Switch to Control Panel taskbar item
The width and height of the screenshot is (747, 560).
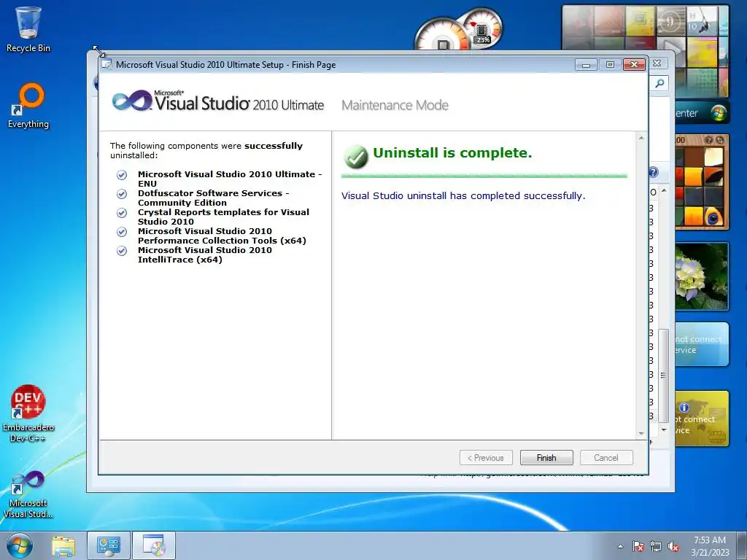[x=108, y=545]
